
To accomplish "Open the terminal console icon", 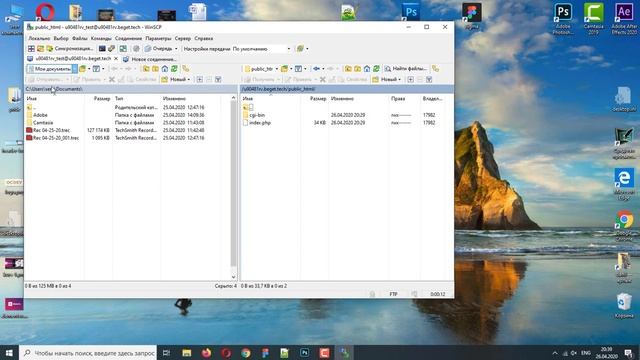I will point(102,49).
